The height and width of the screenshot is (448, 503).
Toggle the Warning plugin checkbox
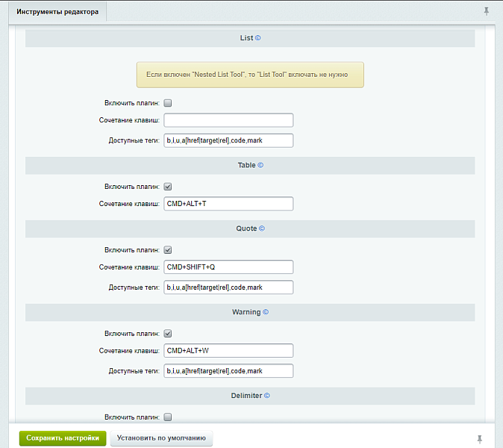click(x=168, y=334)
